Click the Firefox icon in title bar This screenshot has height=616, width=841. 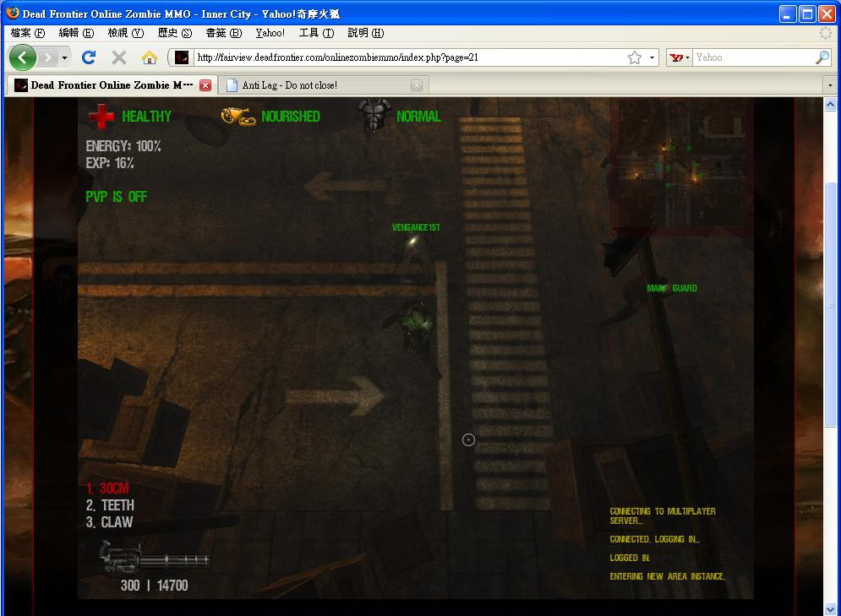click(13, 13)
